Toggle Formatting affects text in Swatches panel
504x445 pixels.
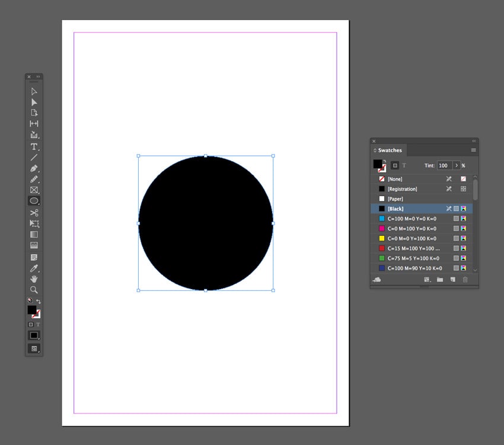[404, 165]
